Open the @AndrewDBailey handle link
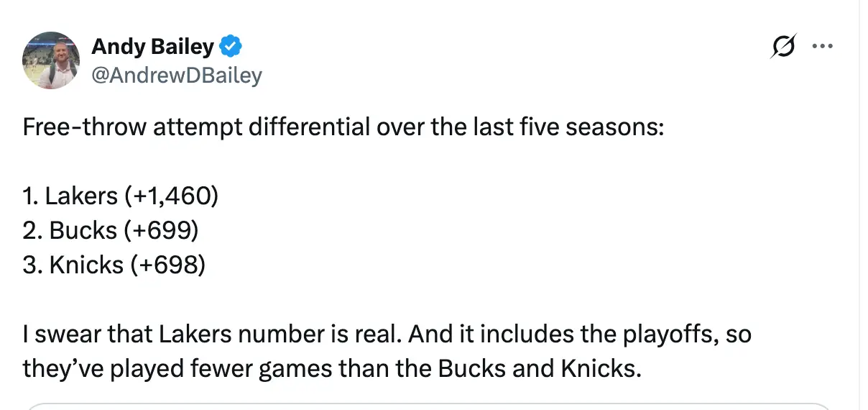This screenshot has width=868, height=410. [x=177, y=75]
